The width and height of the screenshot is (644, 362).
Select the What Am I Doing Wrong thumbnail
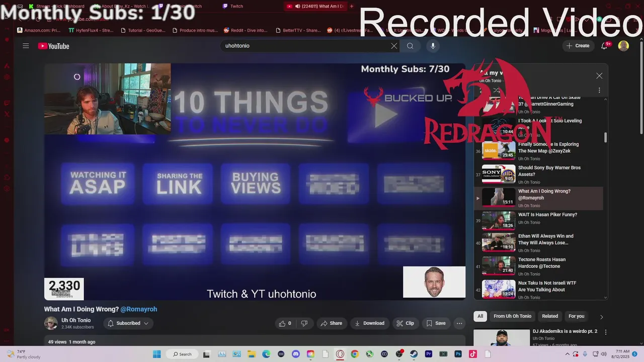tap(499, 197)
